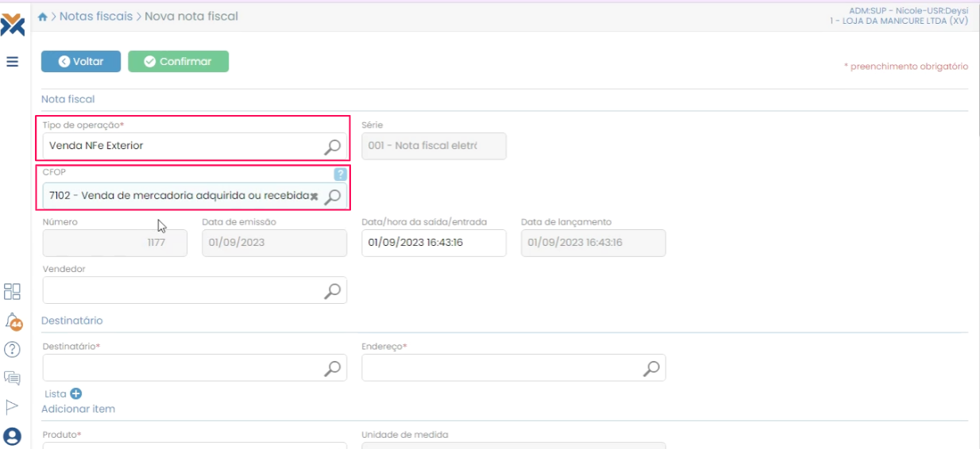Open the CFOP lookup magnifier
Screen dimensions: 980x449
(x=334, y=196)
